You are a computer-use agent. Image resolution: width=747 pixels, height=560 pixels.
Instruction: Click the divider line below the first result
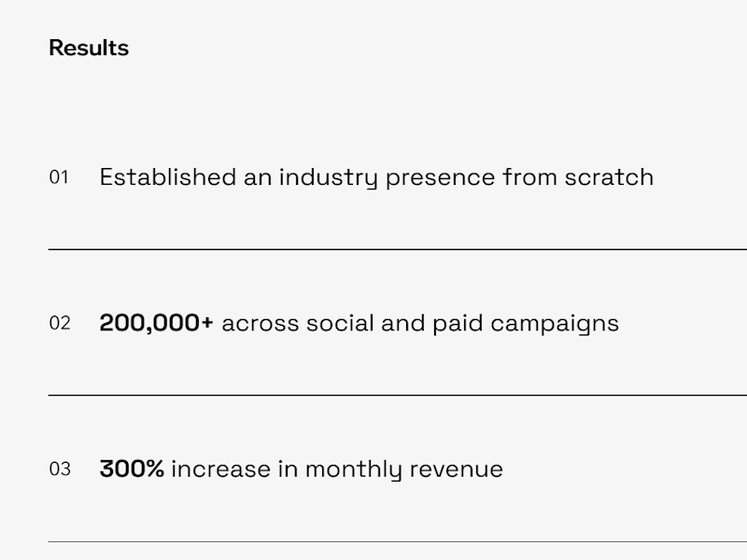tap(398, 249)
